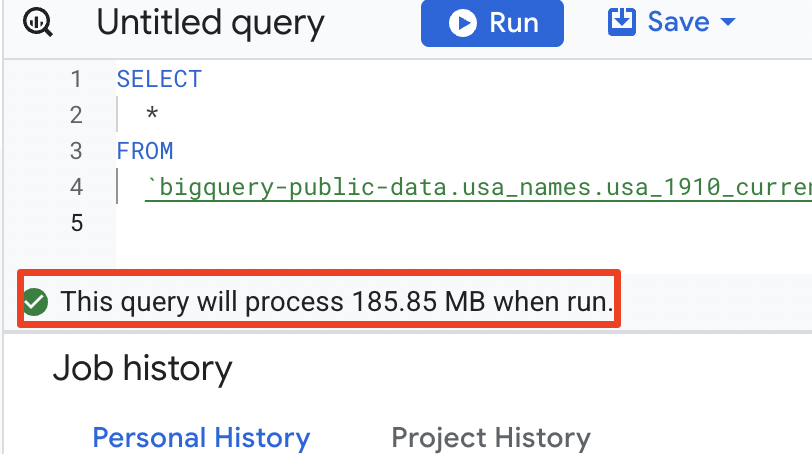Click the play icon inside the Run button
812x454 pixels.
coord(462,23)
